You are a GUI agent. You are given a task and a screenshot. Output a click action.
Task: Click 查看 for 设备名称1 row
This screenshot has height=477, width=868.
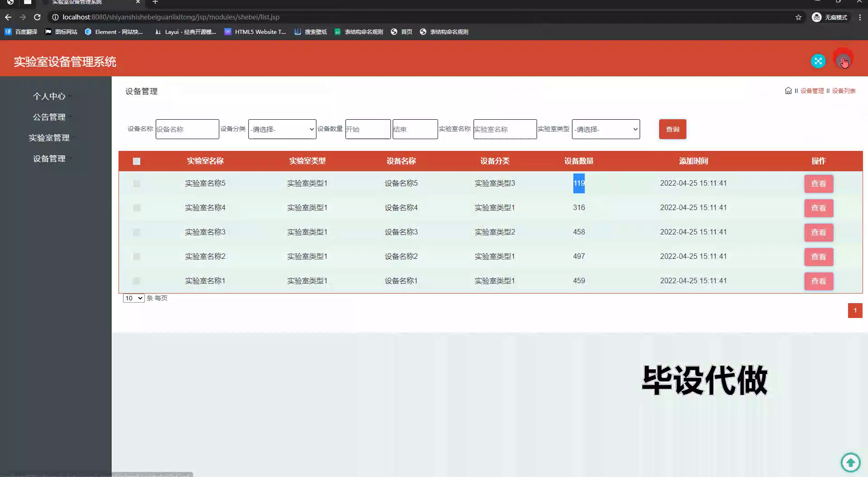tap(818, 281)
